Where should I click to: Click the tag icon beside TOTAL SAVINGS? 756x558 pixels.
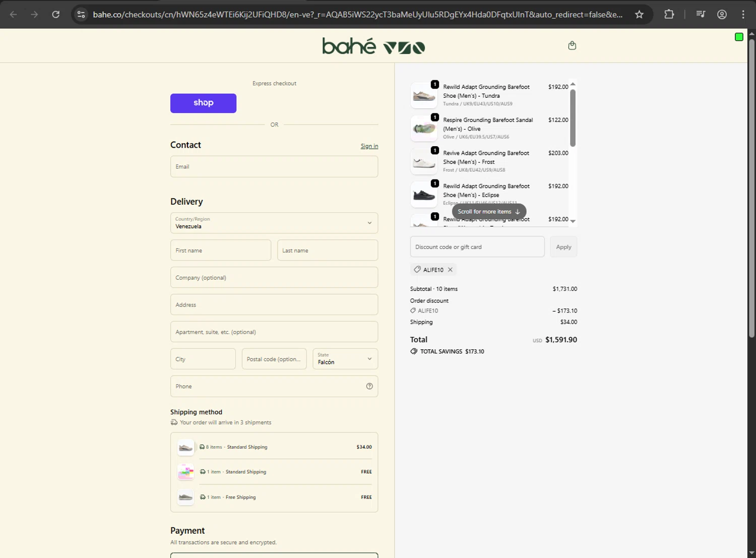click(414, 351)
